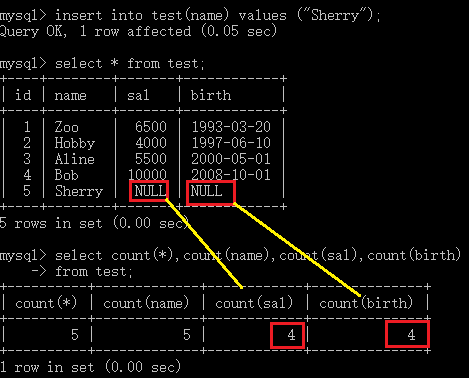
Task: Click the id value 4 in Bob row
Action: [27, 175]
